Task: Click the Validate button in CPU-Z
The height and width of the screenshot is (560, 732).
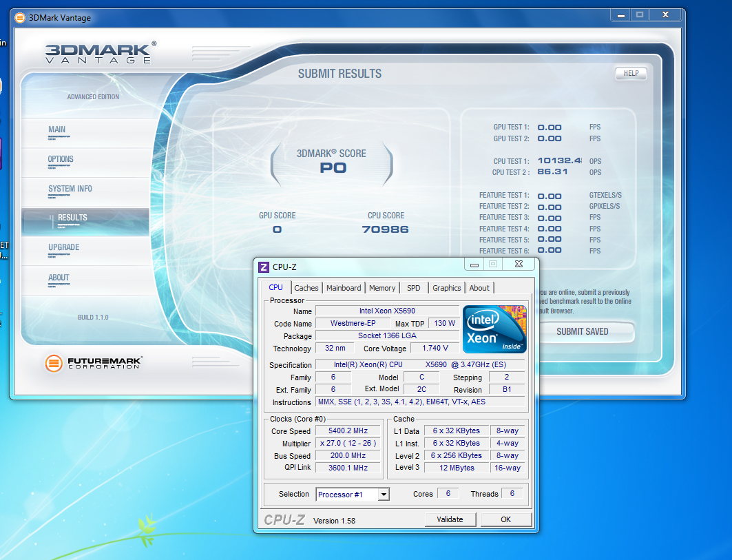Action: tap(450, 519)
